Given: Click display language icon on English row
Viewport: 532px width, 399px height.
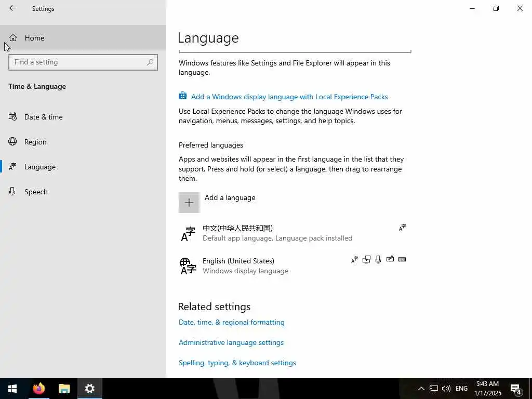Looking at the screenshot, I should [x=354, y=260].
